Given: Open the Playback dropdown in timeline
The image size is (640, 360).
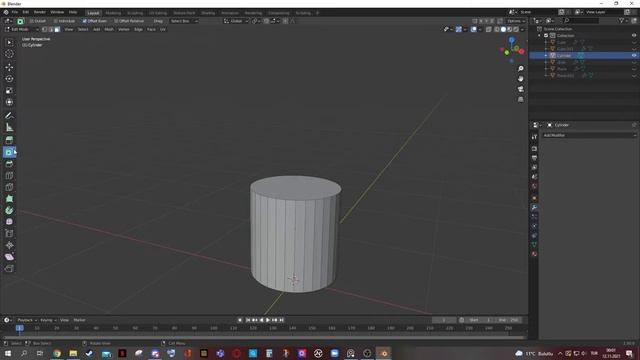Looking at the screenshot, I should click(x=27, y=320).
